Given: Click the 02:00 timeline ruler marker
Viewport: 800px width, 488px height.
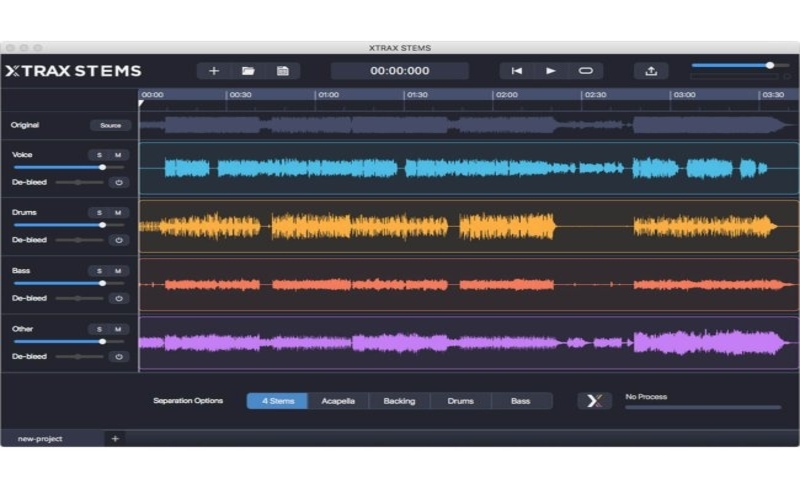Looking at the screenshot, I should click(507, 95).
